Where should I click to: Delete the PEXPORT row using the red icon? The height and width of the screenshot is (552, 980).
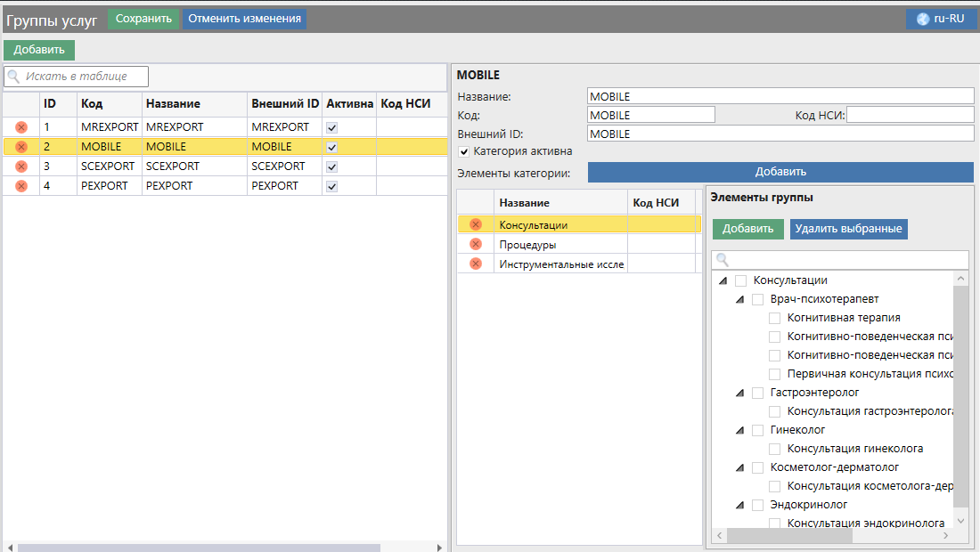pyautogui.click(x=21, y=186)
